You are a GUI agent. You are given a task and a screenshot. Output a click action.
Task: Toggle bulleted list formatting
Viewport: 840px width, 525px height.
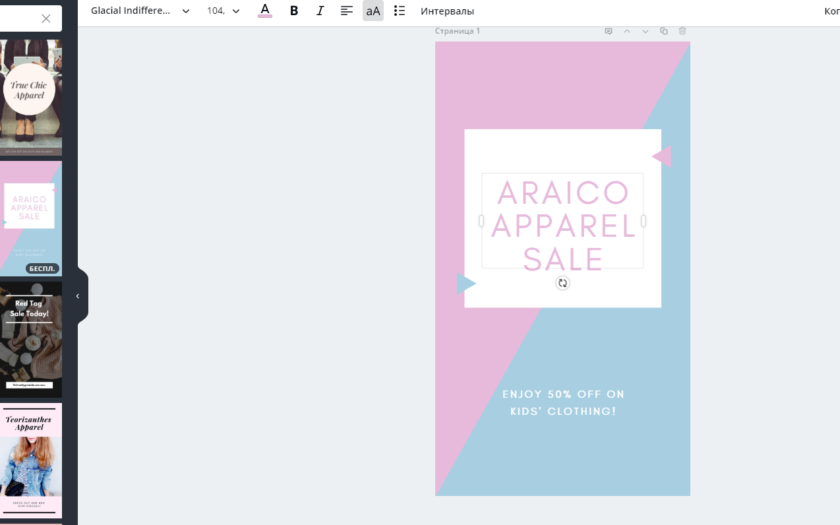(399, 11)
